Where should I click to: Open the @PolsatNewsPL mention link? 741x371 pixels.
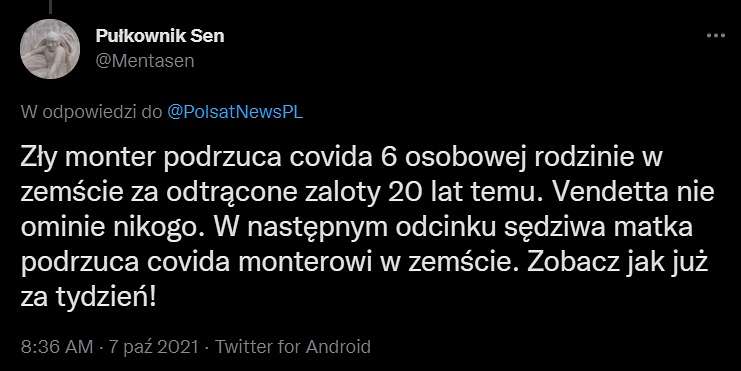coord(235,112)
